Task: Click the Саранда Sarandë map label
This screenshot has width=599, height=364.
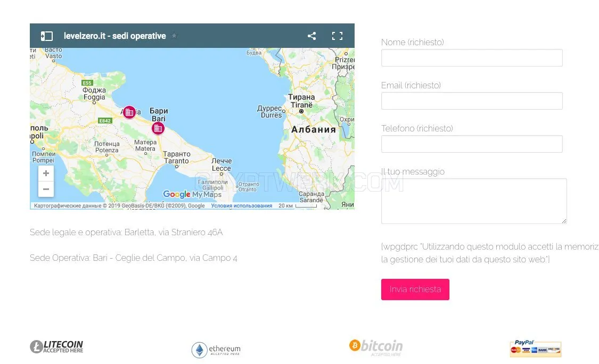Action: 311,197
